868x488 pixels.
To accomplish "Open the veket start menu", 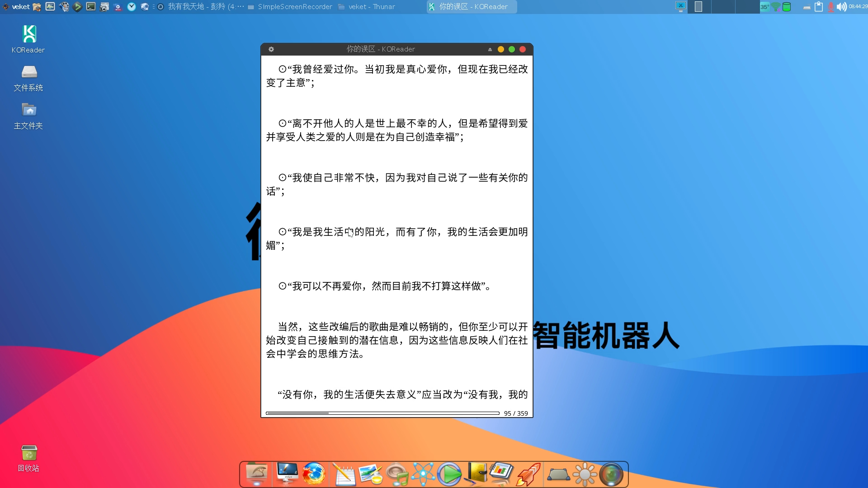I will 16,7.
